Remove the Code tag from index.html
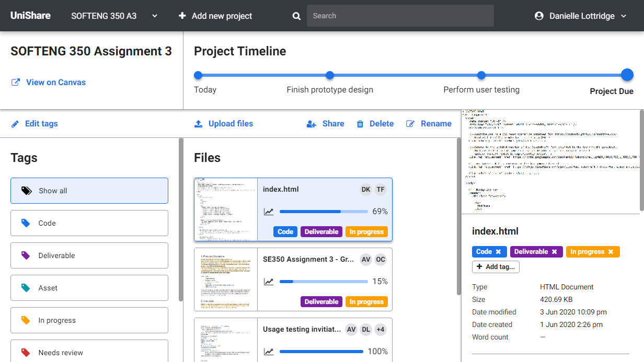 pos(498,252)
